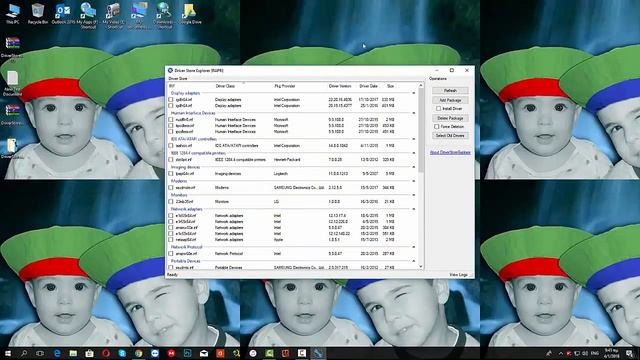Click the Select Old Drivers button
Screen dimensions: 640x360
click(450, 136)
